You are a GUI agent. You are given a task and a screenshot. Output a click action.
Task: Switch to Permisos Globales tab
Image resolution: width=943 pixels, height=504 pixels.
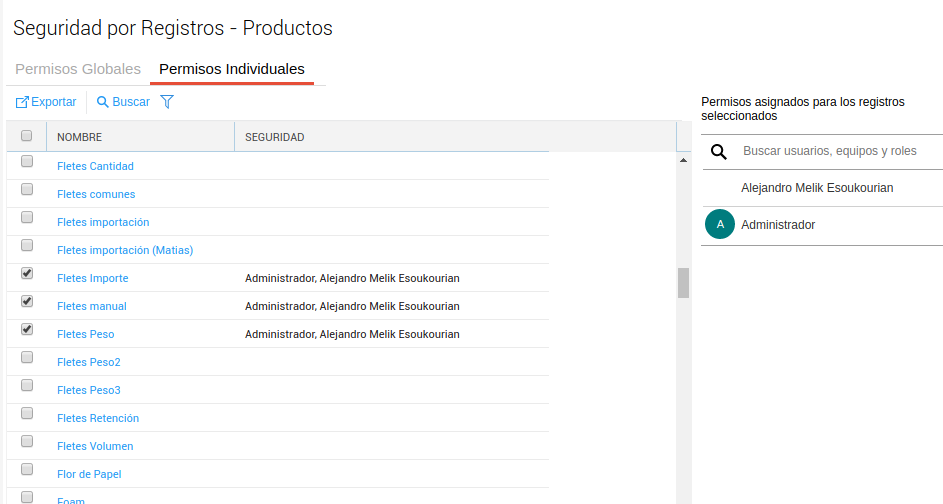click(78, 70)
